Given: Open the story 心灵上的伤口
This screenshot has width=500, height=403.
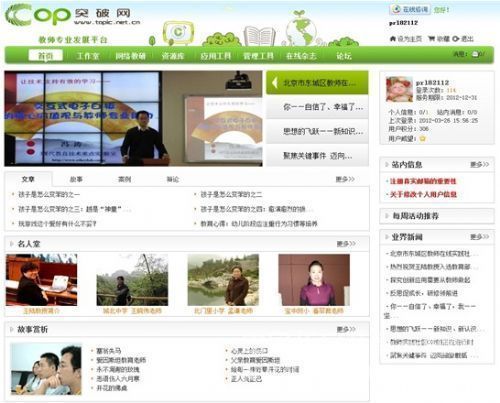Looking at the screenshot, I should (250, 351).
